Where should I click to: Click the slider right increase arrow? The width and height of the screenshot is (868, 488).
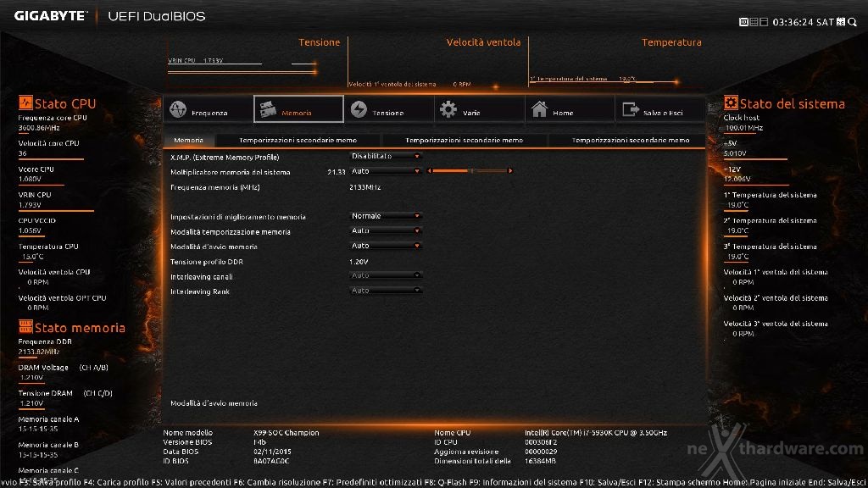(509, 171)
